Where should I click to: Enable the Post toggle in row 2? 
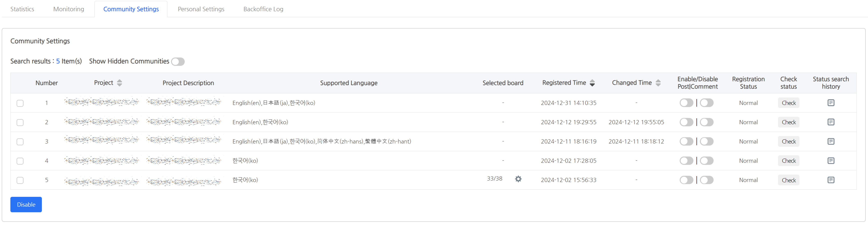pyautogui.click(x=686, y=122)
